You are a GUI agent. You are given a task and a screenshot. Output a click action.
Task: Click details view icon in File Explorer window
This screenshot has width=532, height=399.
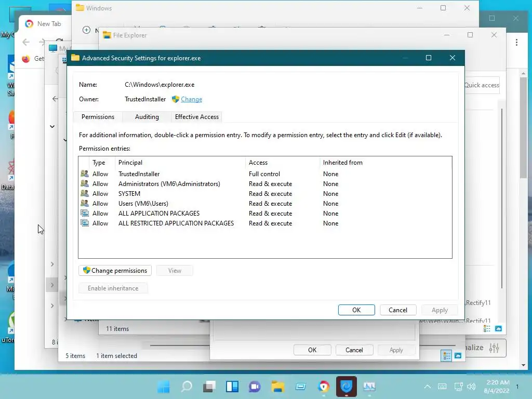487,328
